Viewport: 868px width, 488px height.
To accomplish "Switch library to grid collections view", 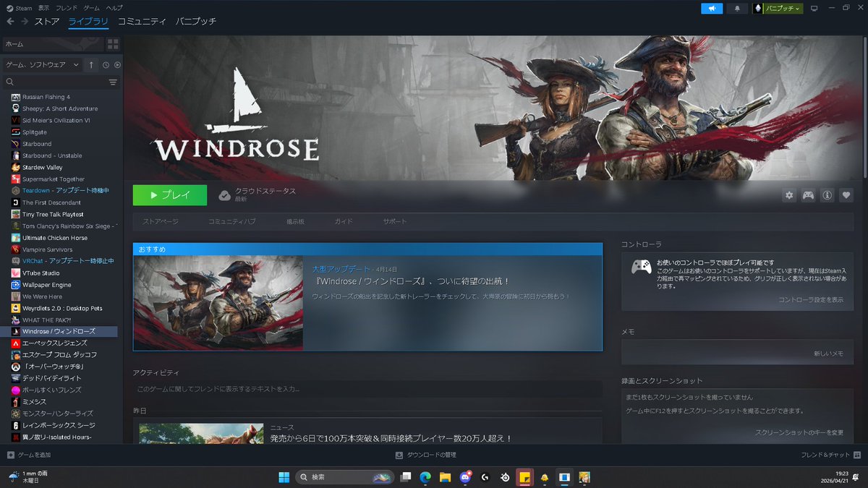I will click(x=113, y=44).
